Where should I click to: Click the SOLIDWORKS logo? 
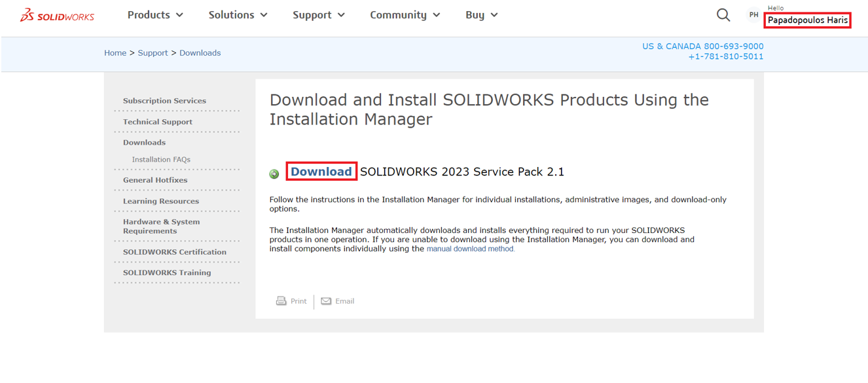[57, 16]
